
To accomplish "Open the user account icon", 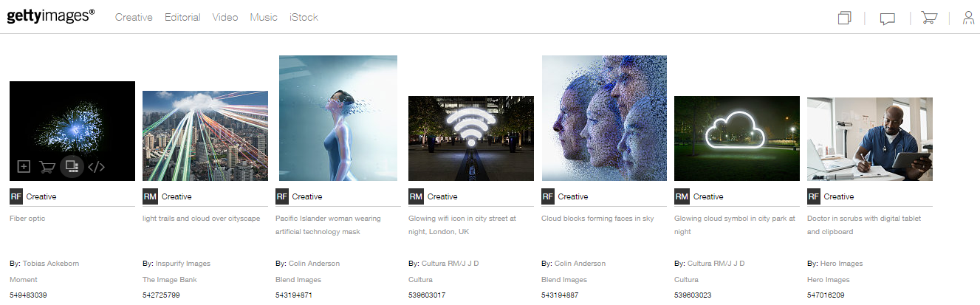I will pos(968,18).
